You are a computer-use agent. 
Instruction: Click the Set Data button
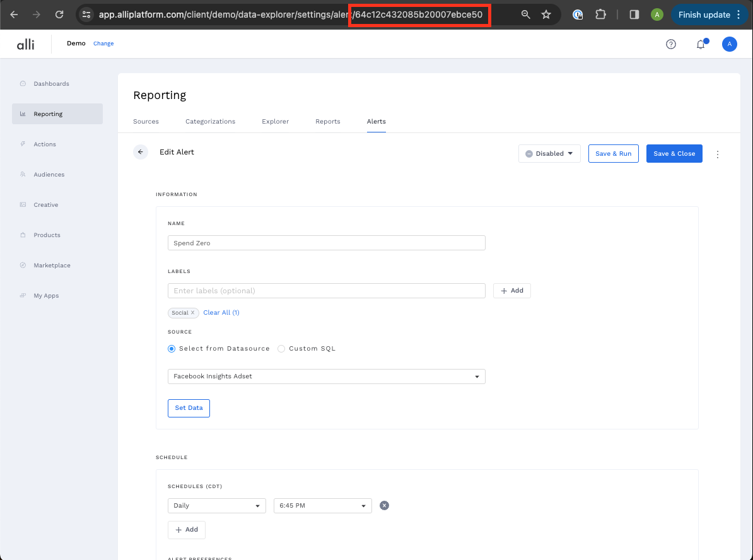(x=189, y=408)
